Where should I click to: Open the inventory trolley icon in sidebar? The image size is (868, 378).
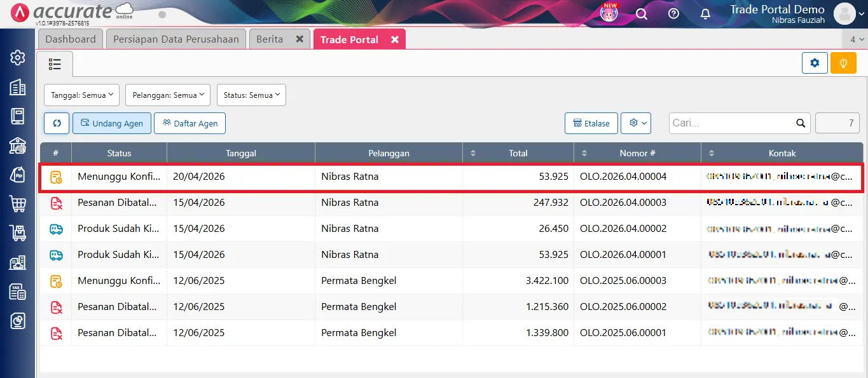(18, 233)
